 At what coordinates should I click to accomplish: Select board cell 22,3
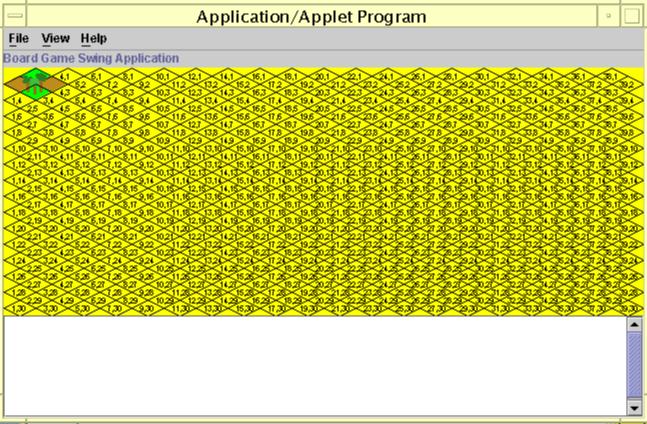coord(355,92)
